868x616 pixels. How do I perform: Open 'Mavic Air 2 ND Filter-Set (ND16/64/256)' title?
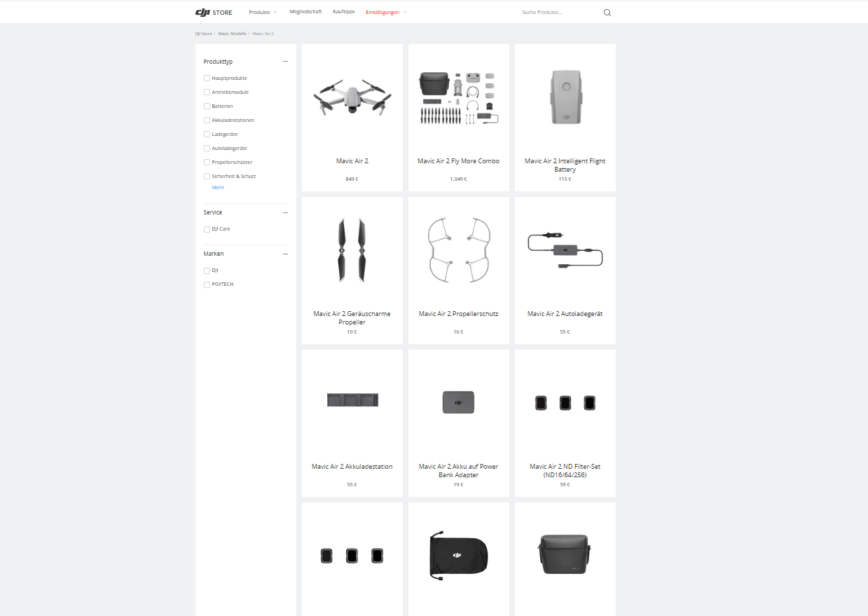(x=565, y=471)
